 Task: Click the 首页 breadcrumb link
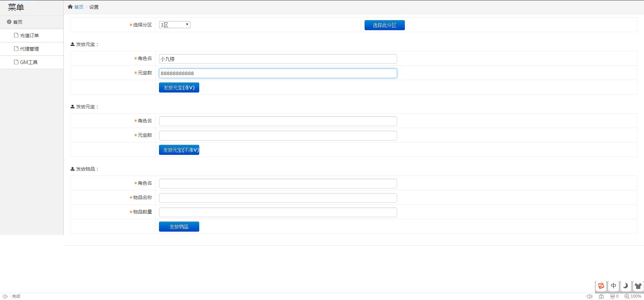[x=79, y=7]
